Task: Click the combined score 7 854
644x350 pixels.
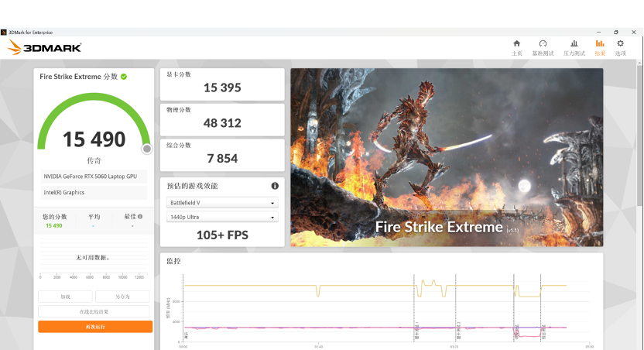Action: click(222, 158)
